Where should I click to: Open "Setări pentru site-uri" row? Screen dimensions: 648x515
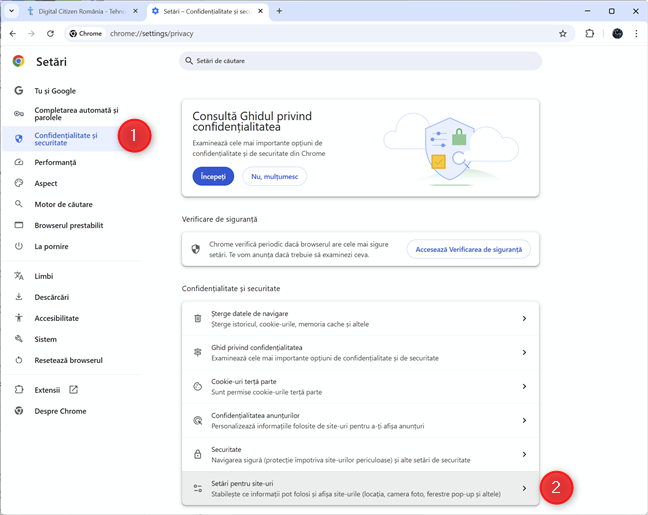(x=360, y=488)
